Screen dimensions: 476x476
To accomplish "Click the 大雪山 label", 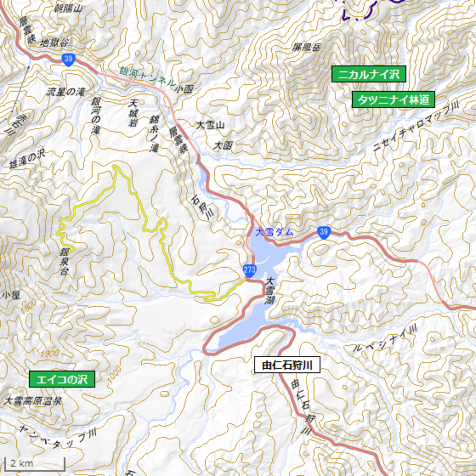I will pos(210,125).
